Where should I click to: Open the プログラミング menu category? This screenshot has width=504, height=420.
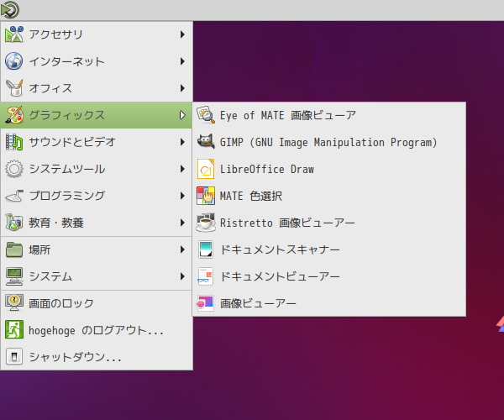pos(97,196)
